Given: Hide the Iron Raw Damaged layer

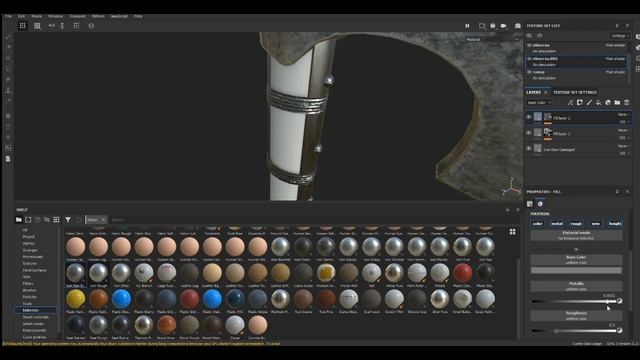Looking at the screenshot, I should [x=529, y=149].
